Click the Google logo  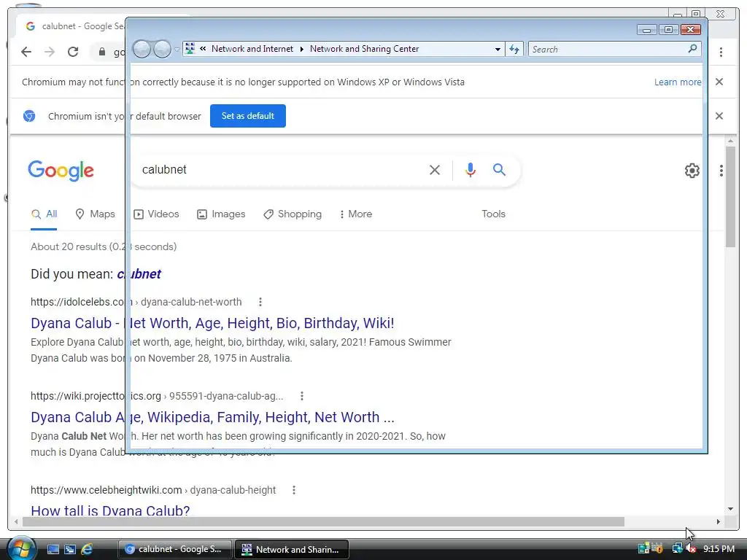pos(61,171)
